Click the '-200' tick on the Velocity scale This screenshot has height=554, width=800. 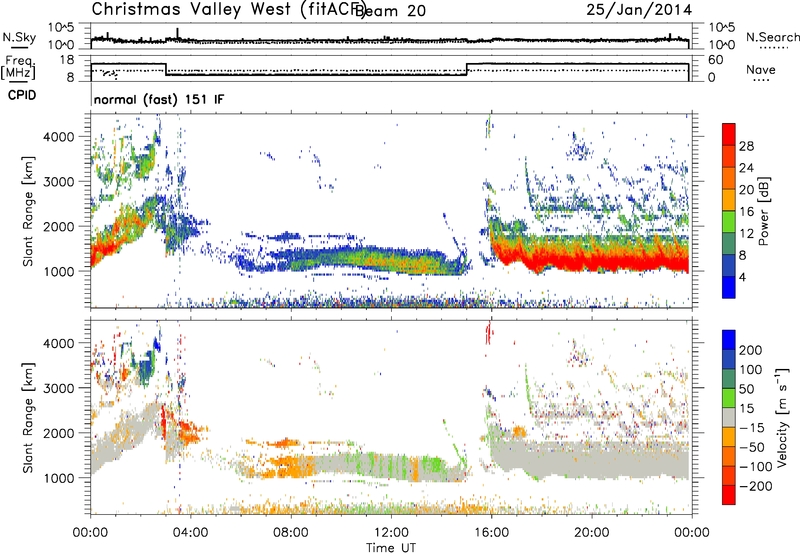click(756, 486)
